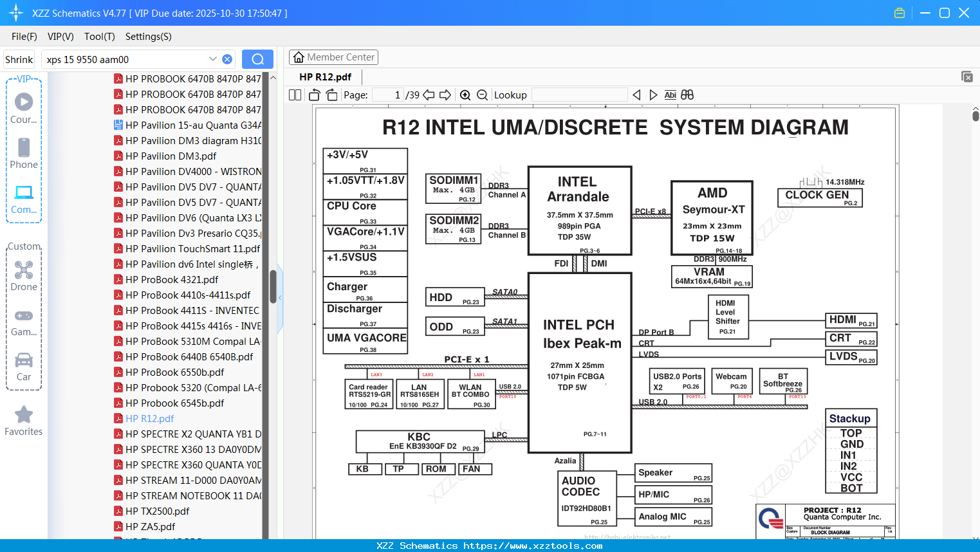Screen dimensions: 980x552
Task: Clear the search box text
Action: tap(227, 59)
